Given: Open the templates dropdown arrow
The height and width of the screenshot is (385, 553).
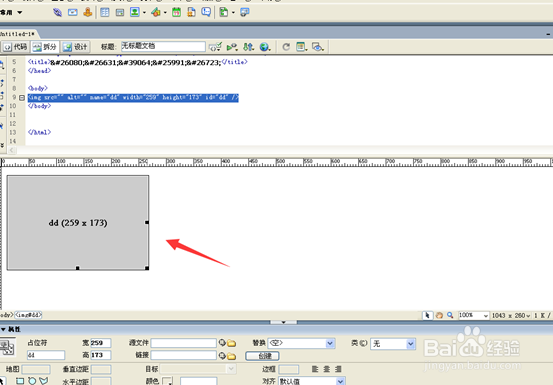Looking at the screenshot, I should coord(233,13).
